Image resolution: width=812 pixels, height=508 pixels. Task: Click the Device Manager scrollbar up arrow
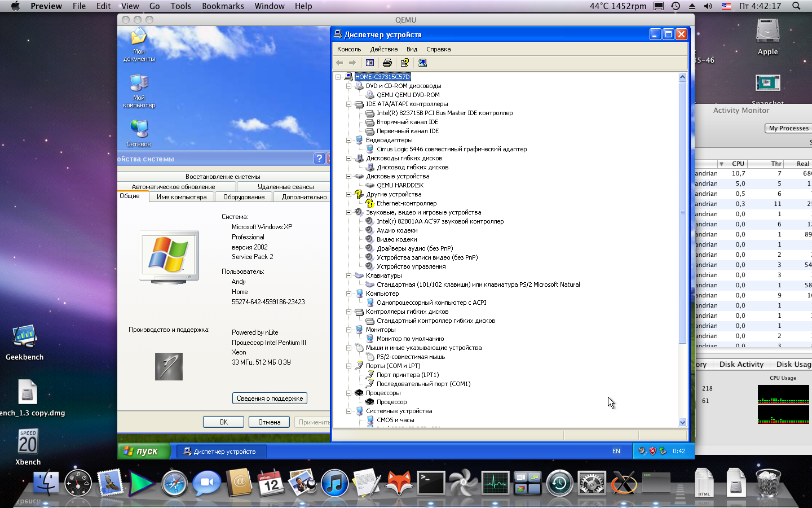pos(682,77)
